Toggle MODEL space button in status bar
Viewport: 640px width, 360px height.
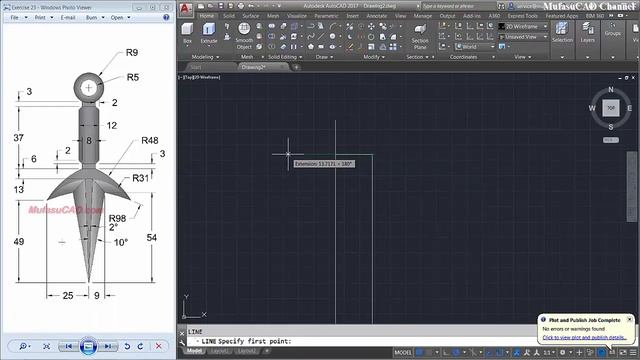(x=402, y=352)
